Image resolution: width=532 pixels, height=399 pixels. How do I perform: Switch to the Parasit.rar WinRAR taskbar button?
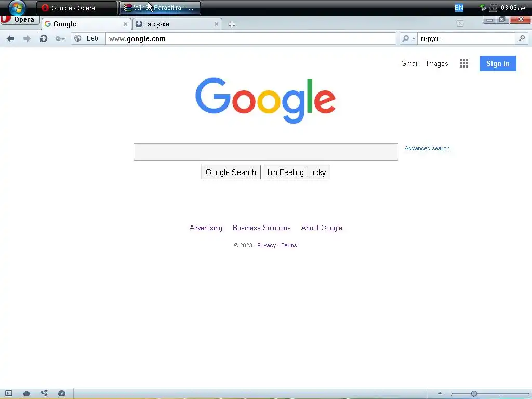coord(160,8)
